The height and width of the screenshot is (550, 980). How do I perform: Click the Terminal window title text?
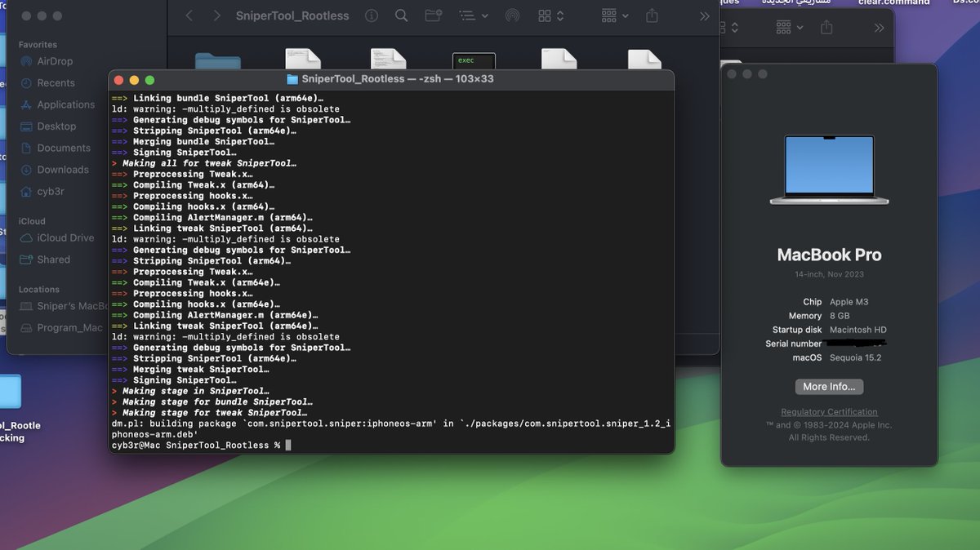(x=397, y=79)
